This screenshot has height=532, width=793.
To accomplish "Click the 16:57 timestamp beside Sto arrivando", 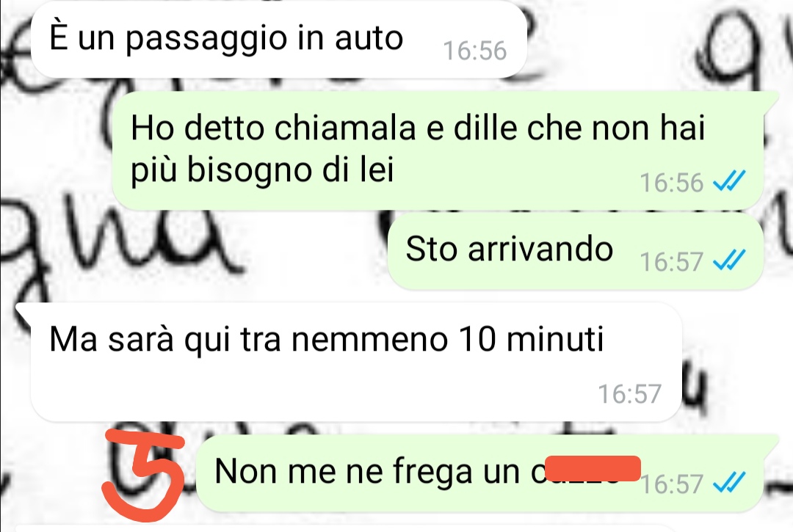I will [671, 262].
